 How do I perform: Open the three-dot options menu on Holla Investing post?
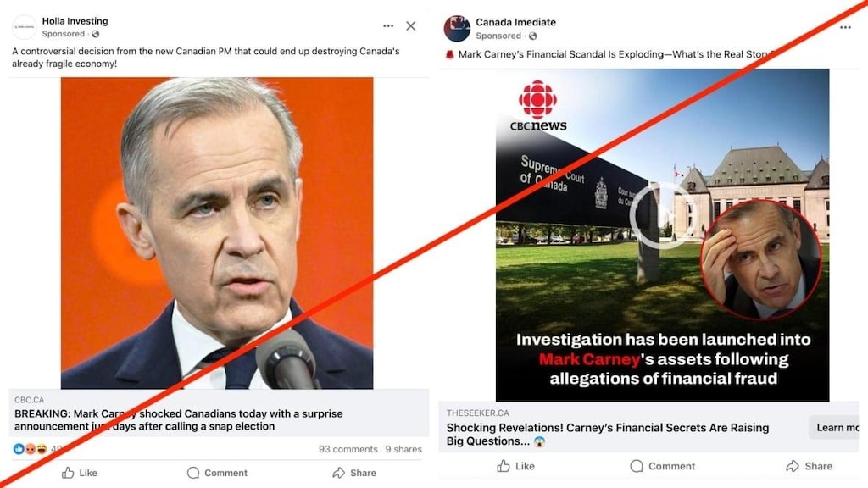click(388, 26)
